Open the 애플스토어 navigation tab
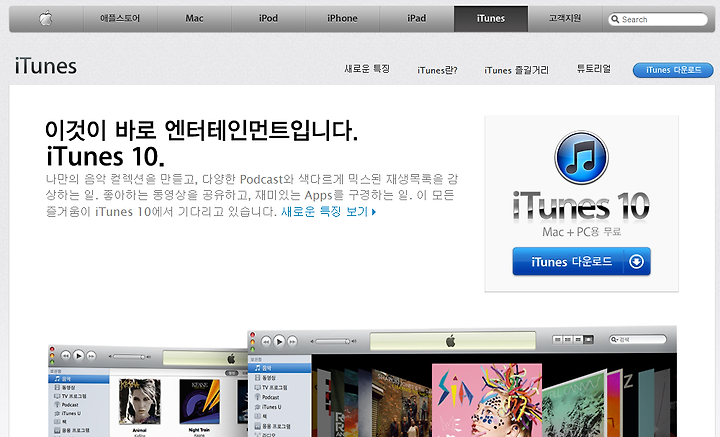The image size is (720, 437). tap(120, 19)
